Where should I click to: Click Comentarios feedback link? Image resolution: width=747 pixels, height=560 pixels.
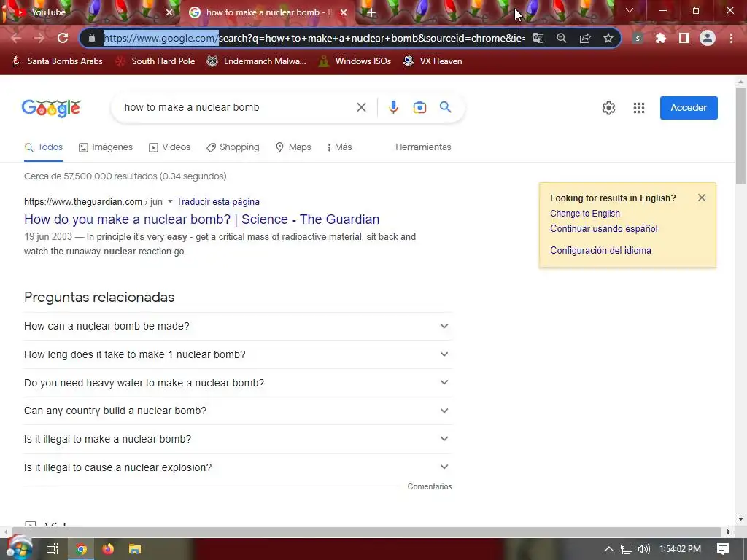429,486
